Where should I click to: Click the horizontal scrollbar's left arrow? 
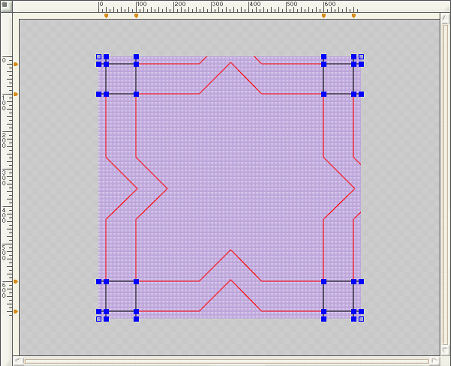[x=18, y=360]
